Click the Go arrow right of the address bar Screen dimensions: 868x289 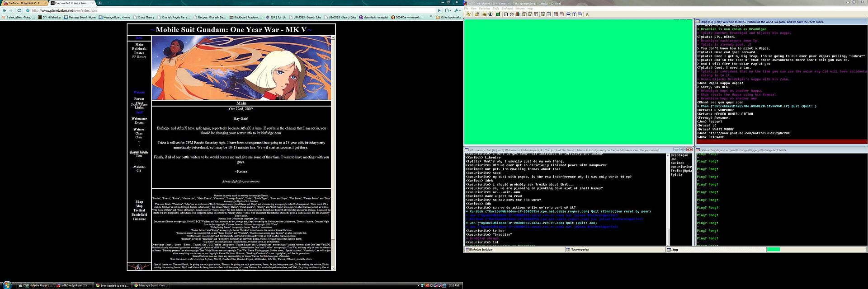click(x=439, y=10)
